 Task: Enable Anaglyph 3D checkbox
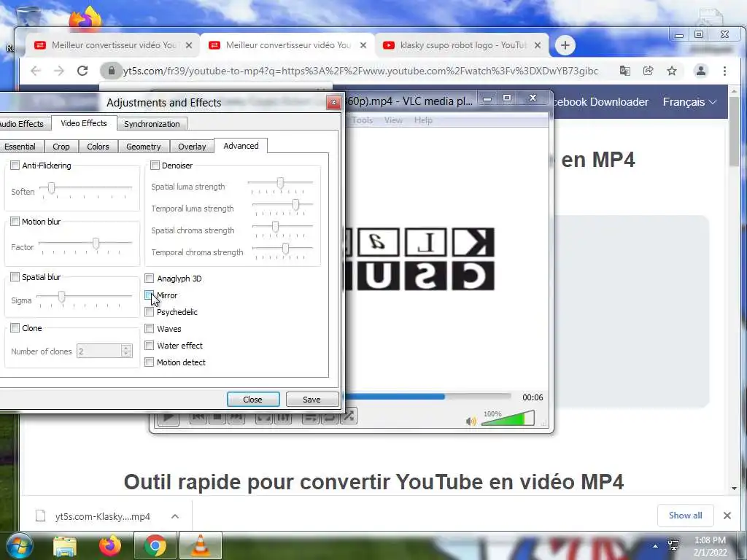coord(150,278)
